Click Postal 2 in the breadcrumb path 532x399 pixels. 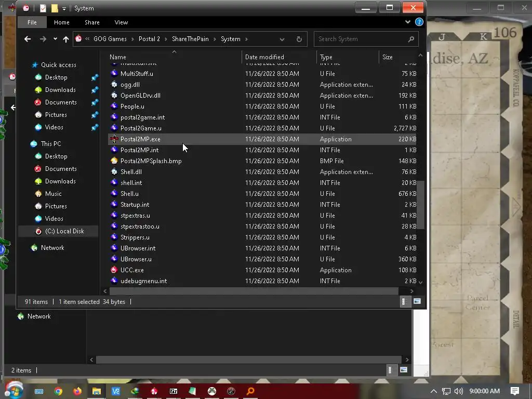click(149, 39)
